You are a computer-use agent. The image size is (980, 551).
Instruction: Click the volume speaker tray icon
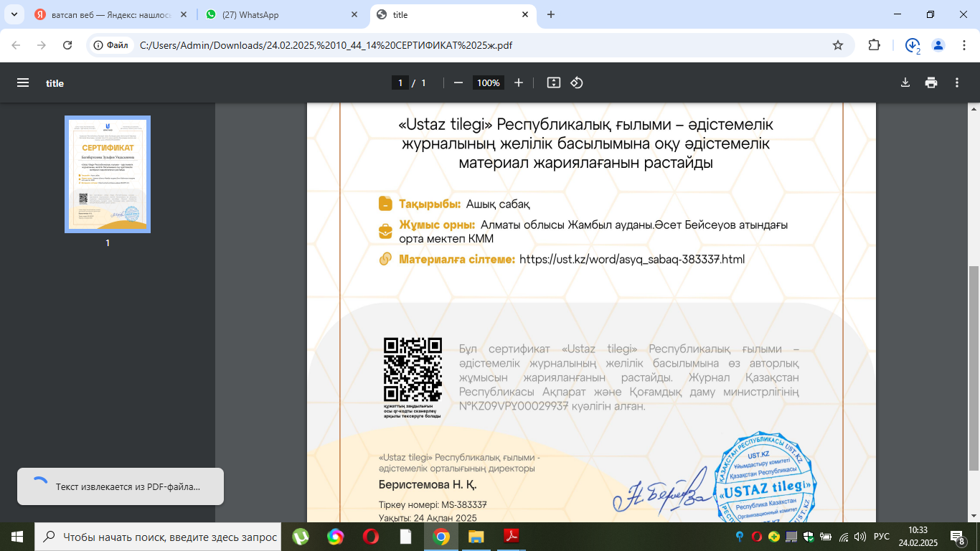click(x=859, y=537)
